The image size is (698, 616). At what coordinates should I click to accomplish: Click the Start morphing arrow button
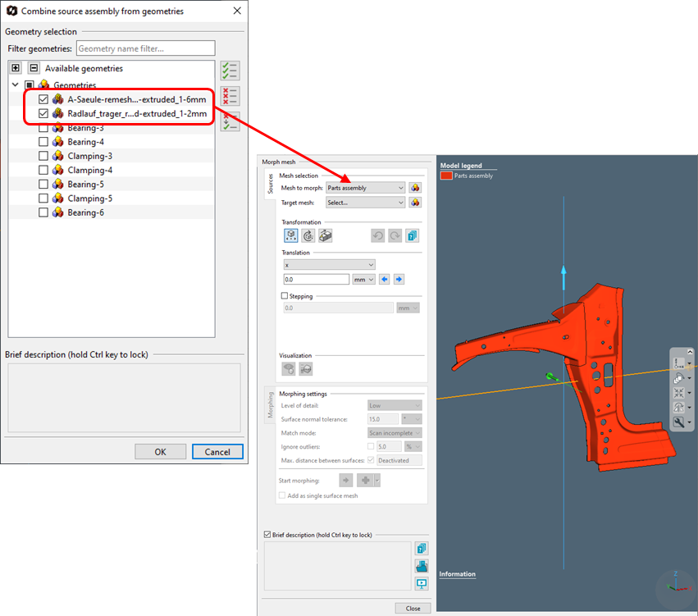point(346,480)
